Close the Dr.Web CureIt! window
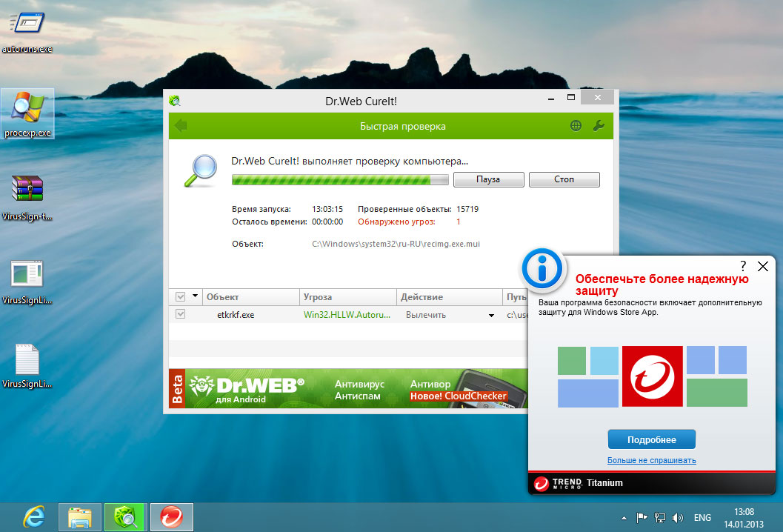 tap(598, 98)
